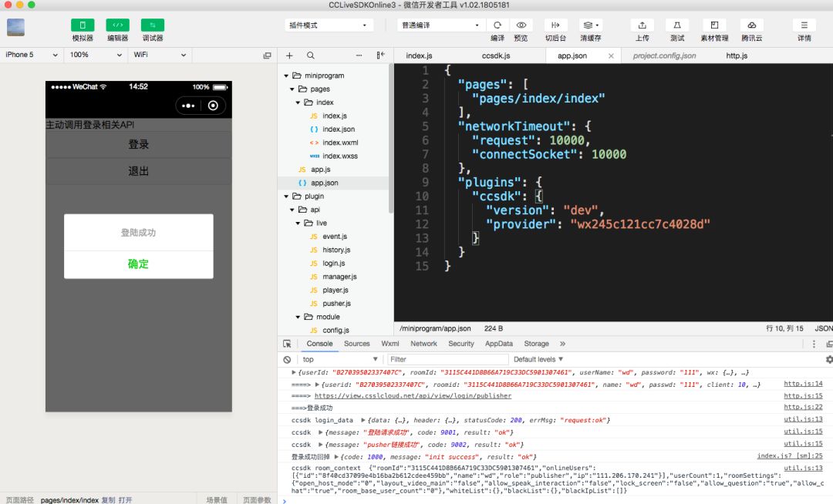Viewport: 833px width, 504px height.
Task: Click the inspect element icon
Action: pyautogui.click(x=287, y=344)
